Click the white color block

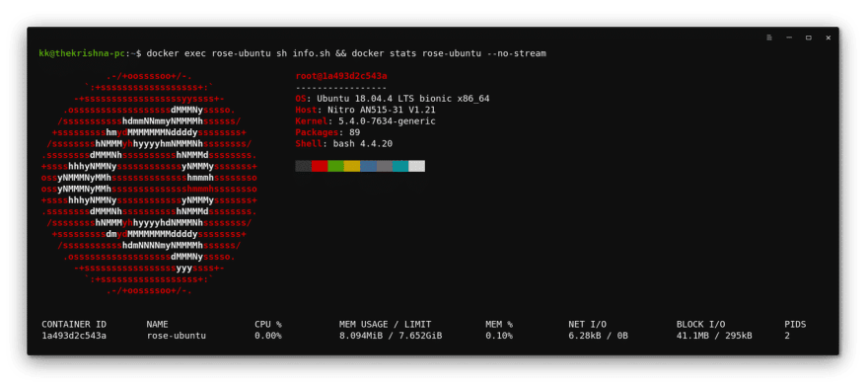pos(417,166)
